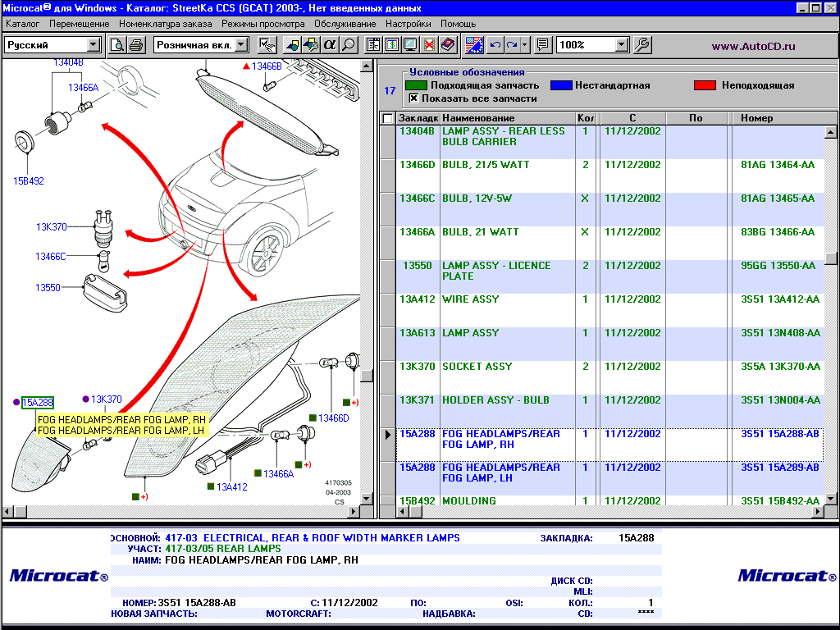Click the alpha symbol toolbar icon
This screenshot has height=630, width=840.
[330, 45]
